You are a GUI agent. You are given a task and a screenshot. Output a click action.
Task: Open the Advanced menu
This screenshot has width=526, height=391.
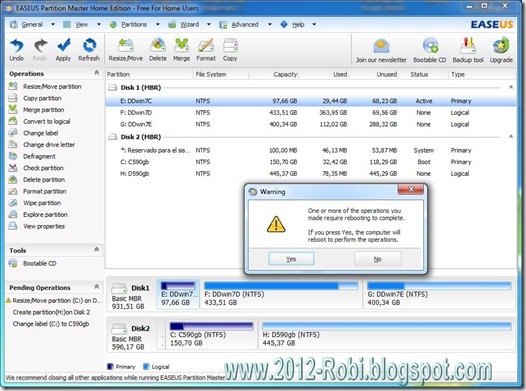click(x=245, y=24)
